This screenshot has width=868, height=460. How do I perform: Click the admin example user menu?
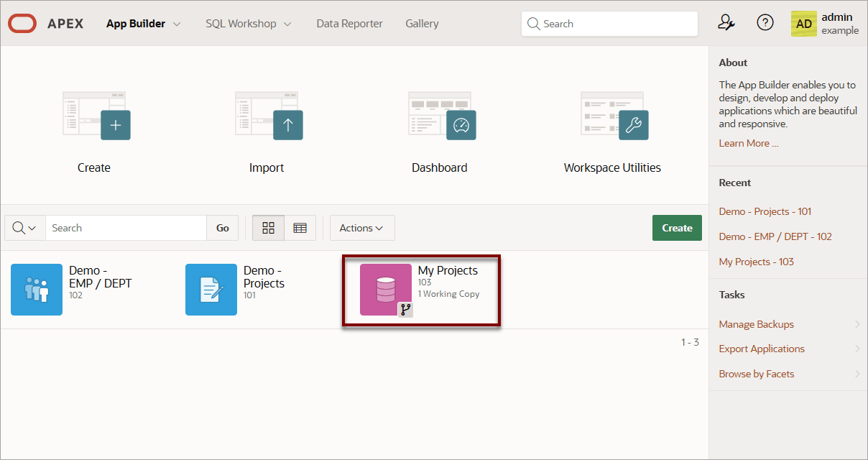(825, 24)
